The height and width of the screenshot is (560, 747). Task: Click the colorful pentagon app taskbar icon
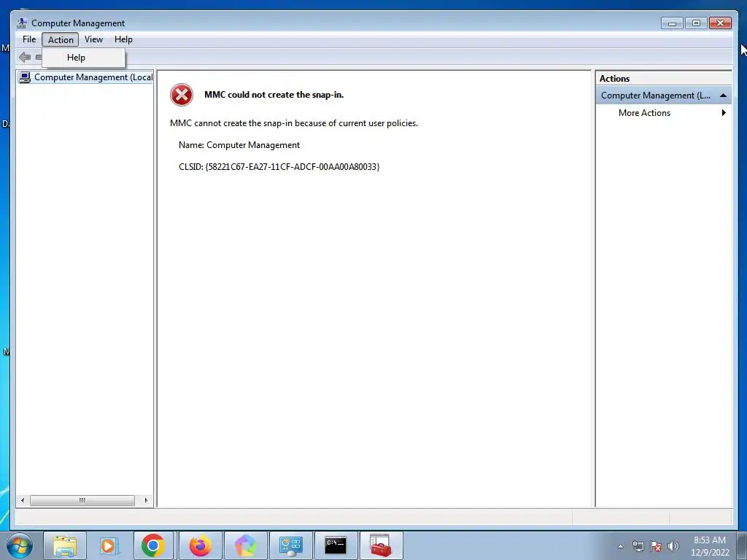pos(245,545)
